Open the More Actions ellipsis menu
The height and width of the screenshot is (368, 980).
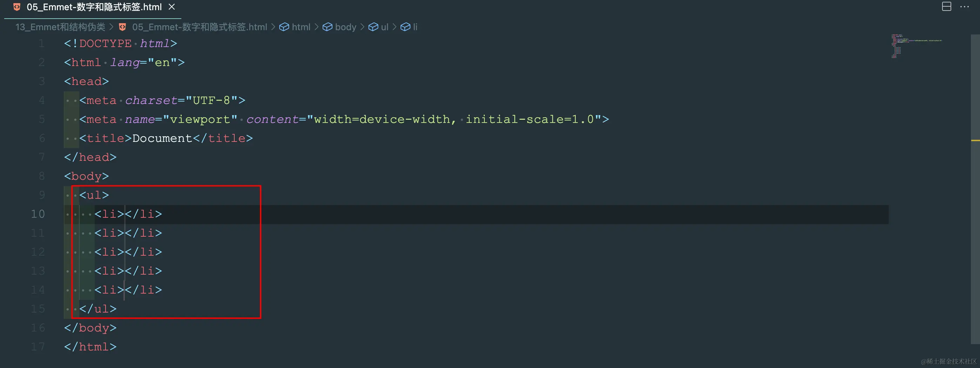tap(965, 6)
